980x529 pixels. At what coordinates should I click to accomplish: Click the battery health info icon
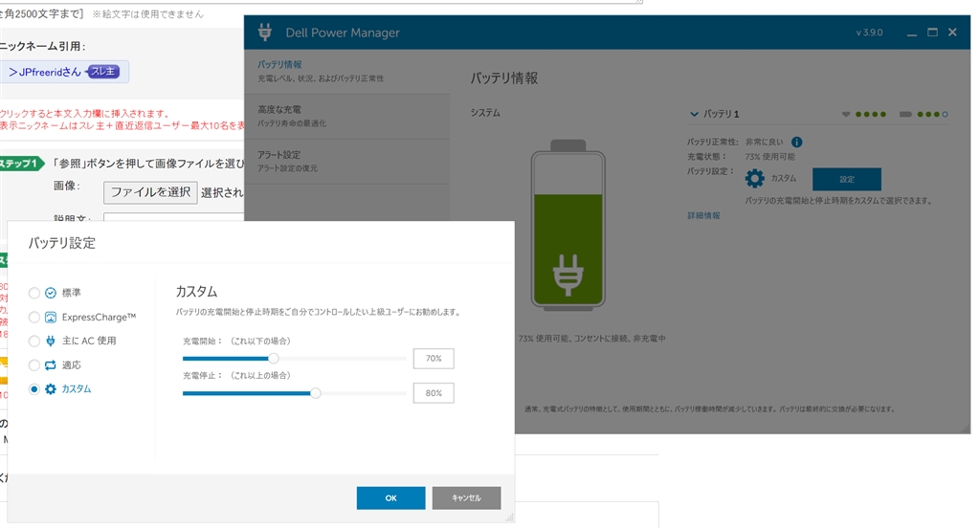(x=797, y=143)
